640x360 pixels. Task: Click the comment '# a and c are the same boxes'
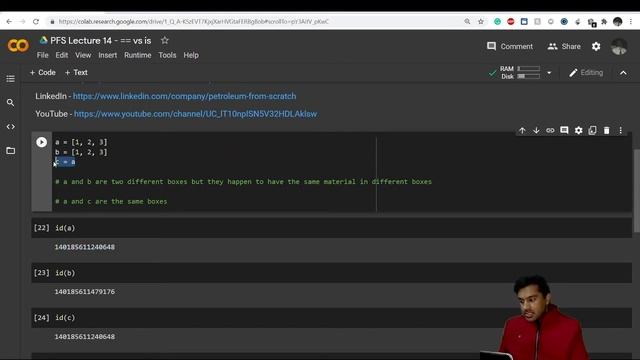pos(111,202)
